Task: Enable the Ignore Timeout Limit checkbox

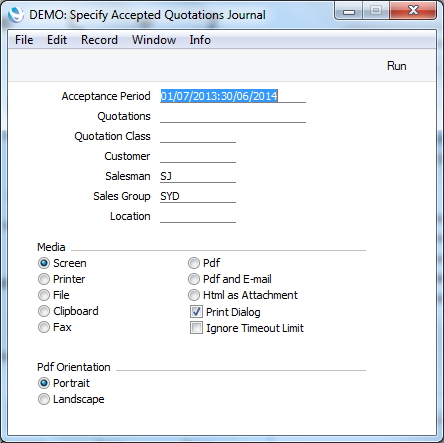Action: [196, 328]
